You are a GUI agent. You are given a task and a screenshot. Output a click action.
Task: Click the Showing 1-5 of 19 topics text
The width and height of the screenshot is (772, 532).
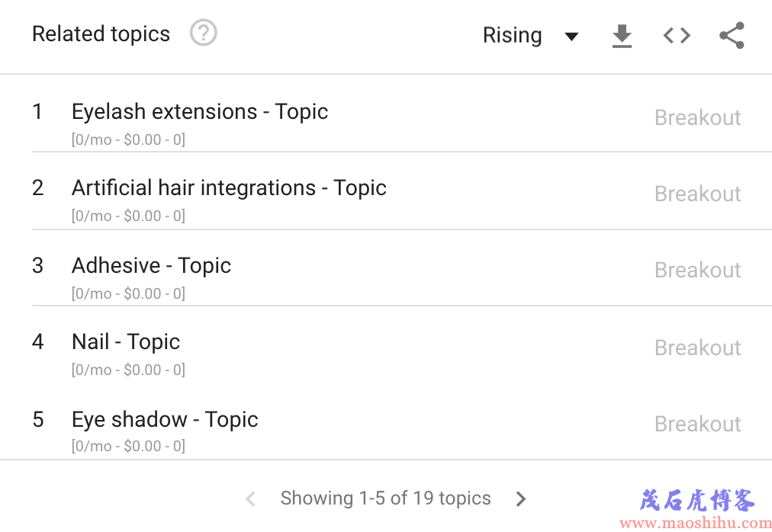pyautogui.click(x=385, y=498)
